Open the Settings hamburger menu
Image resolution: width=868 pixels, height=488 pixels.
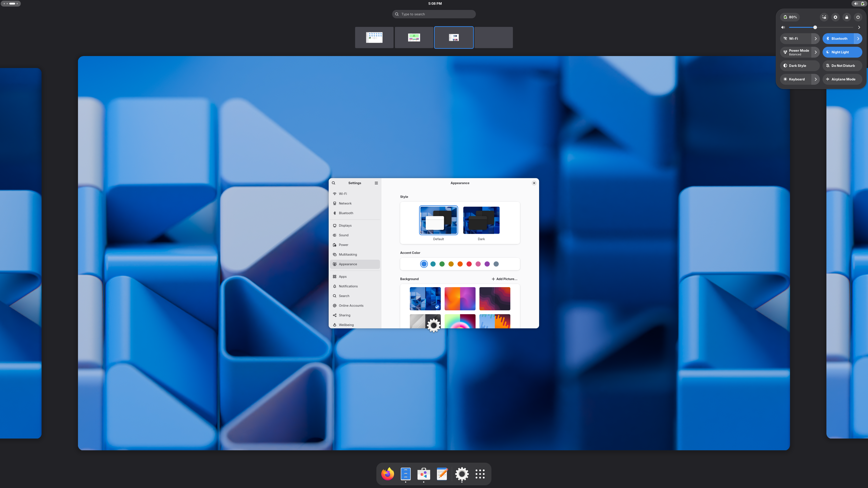click(376, 183)
